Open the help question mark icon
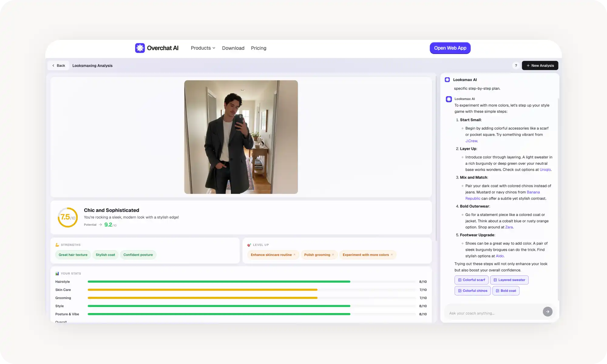The height and width of the screenshot is (364, 607). (516, 66)
